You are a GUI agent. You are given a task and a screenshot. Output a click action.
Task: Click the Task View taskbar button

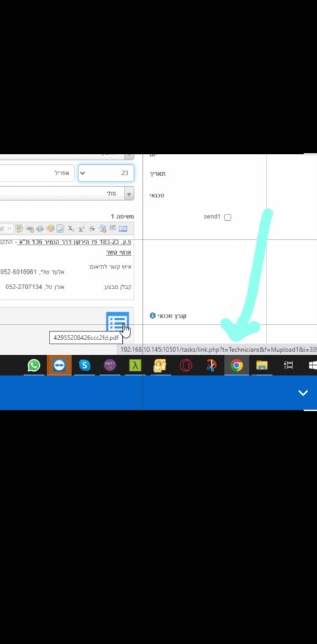(288, 365)
